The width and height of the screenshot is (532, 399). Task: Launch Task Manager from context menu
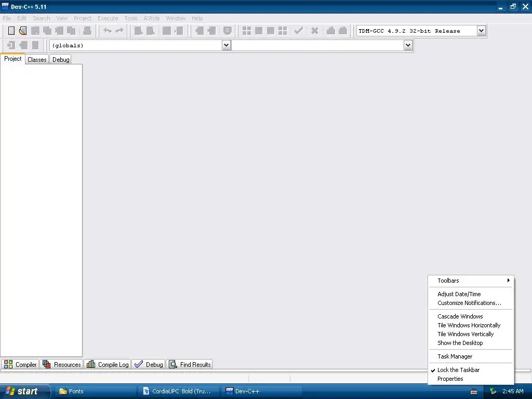[471, 356]
